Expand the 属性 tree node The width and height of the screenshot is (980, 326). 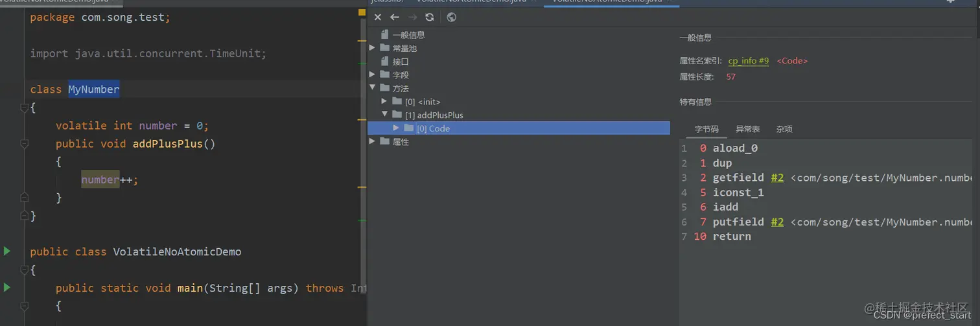point(372,141)
